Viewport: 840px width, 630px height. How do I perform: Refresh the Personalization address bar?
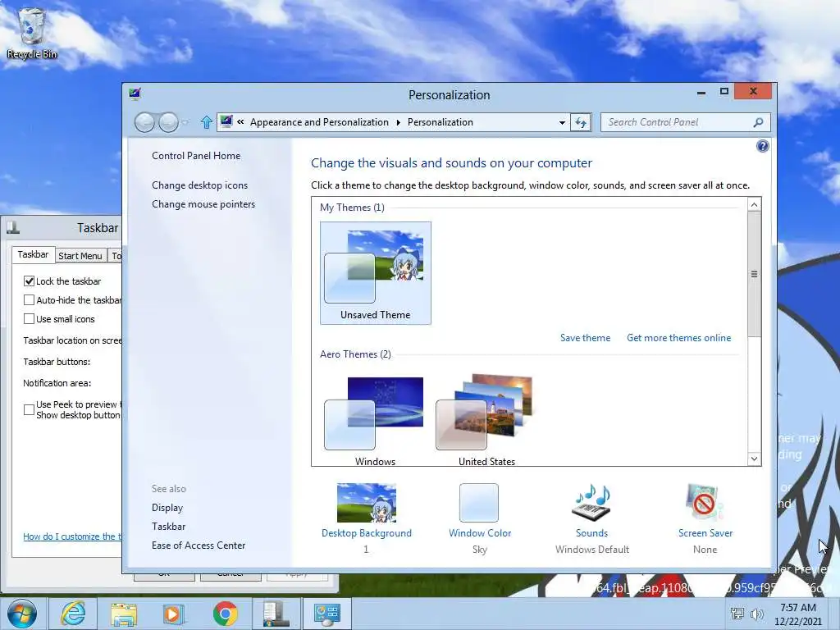(581, 122)
